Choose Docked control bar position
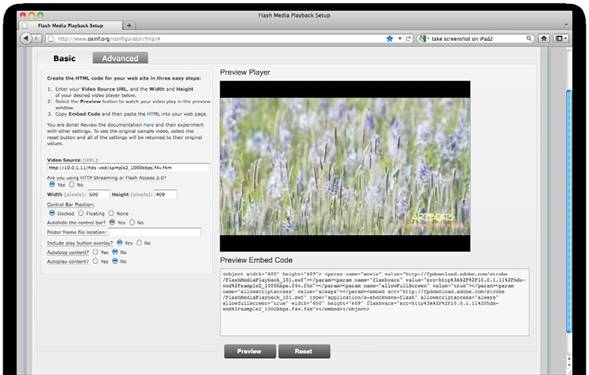 coord(52,213)
